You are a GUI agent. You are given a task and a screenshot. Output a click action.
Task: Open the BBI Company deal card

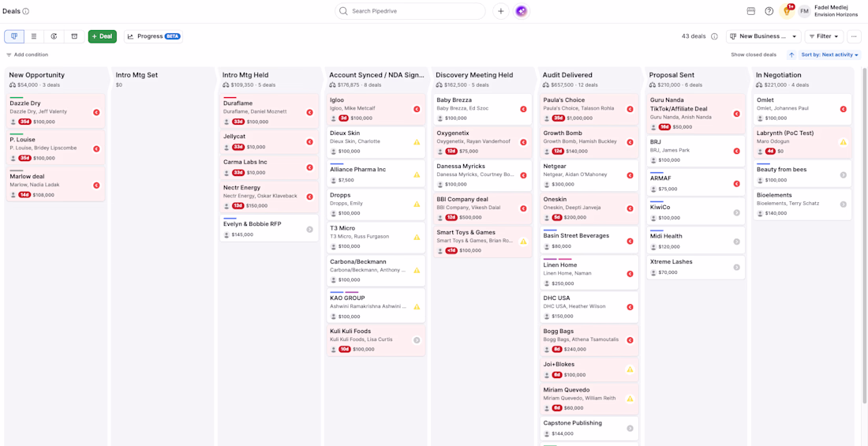coord(483,208)
